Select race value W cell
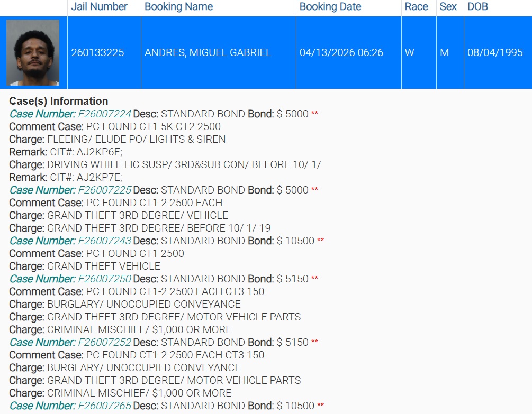This screenshot has width=532, height=414. [419, 52]
